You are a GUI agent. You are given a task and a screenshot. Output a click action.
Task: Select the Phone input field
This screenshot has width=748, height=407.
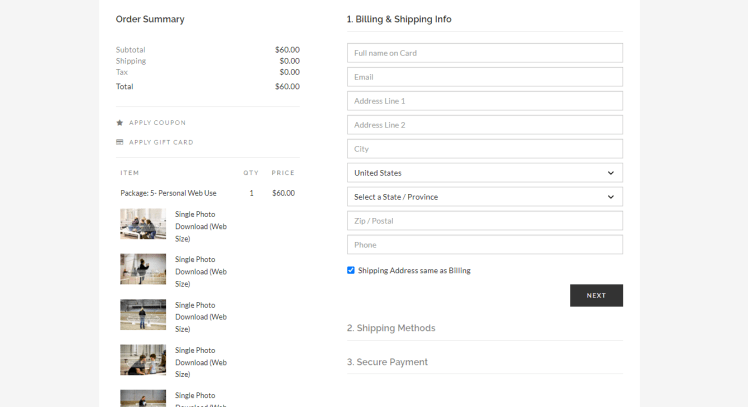coord(484,245)
